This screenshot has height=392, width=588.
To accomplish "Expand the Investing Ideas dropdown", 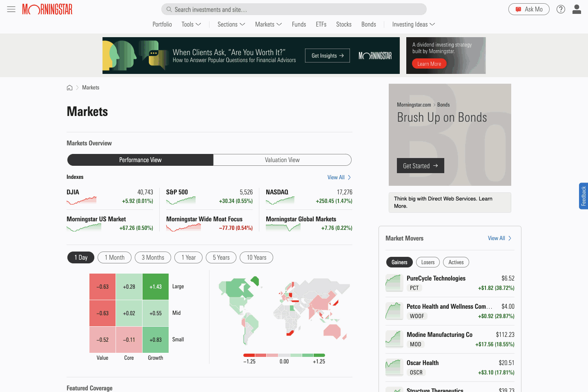I will click(413, 24).
